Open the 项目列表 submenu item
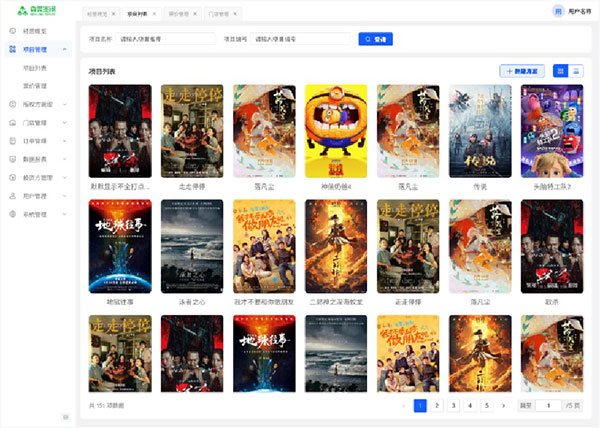This screenshot has height=428, width=600. pos(34,68)
